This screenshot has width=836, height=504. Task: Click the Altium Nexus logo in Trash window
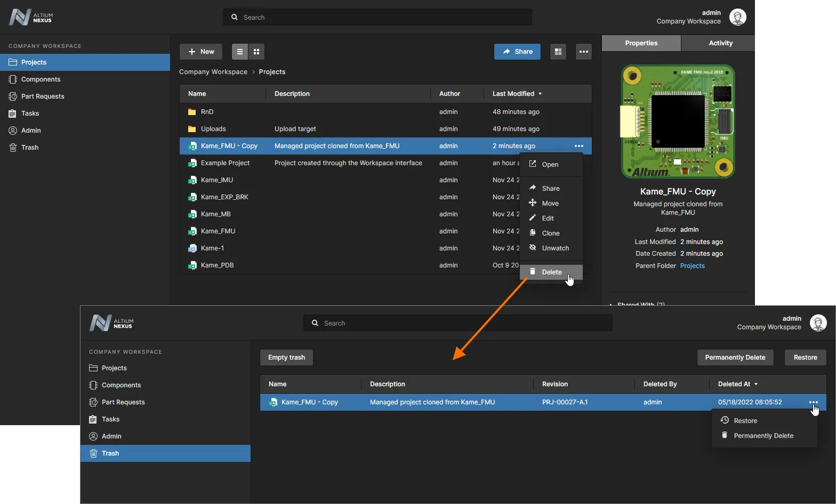coord(111,323)
